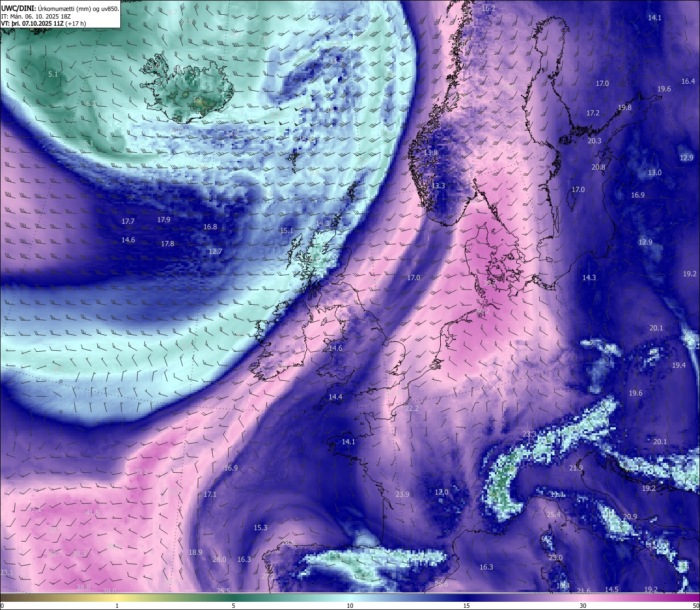Click the 17.8 value label

click(x=167, y=244)
